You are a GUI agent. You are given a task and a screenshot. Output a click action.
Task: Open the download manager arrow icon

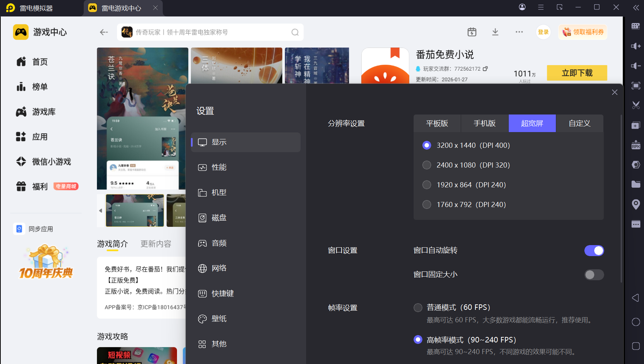(495, 32)
